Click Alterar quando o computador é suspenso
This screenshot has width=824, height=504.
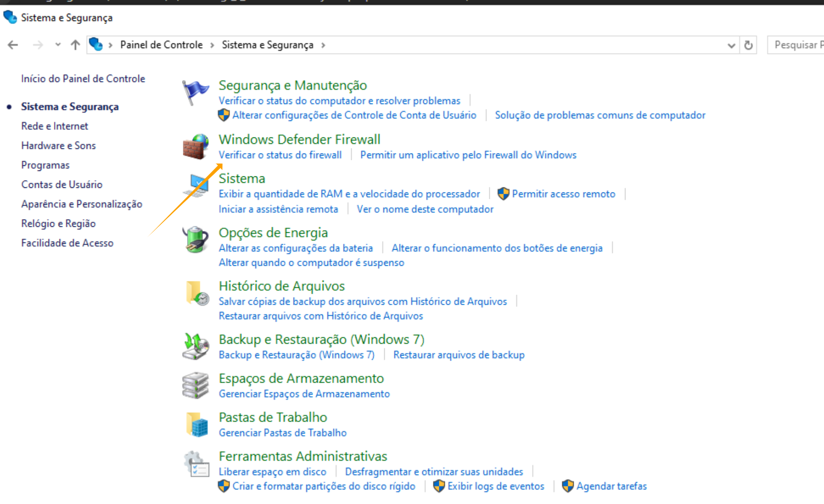click(311, 263)
